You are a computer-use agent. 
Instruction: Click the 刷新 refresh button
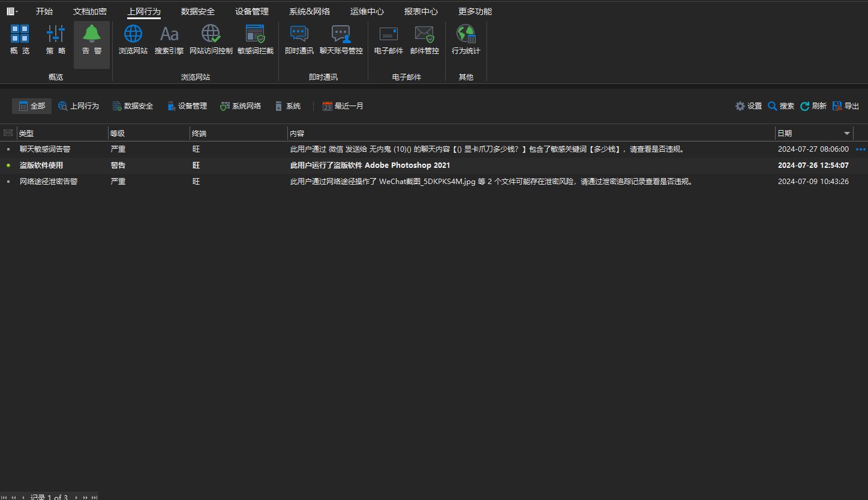click(813, 106)
